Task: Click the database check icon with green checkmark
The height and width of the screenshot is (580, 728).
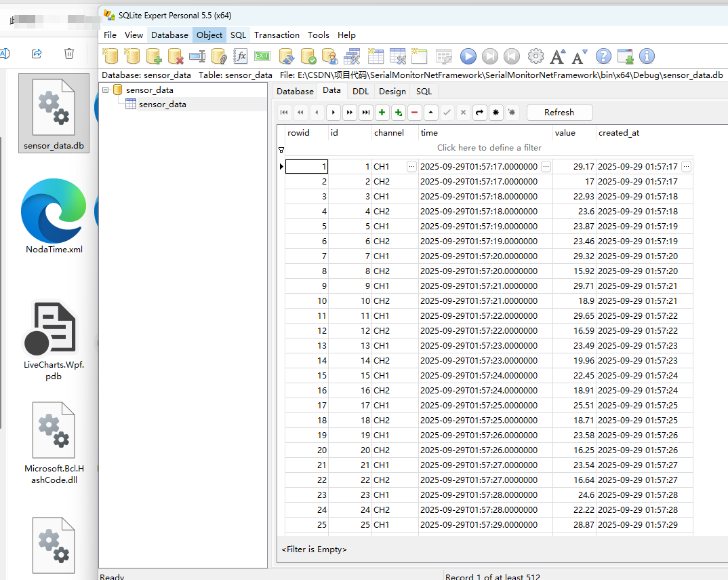Action: click(308, 56)
